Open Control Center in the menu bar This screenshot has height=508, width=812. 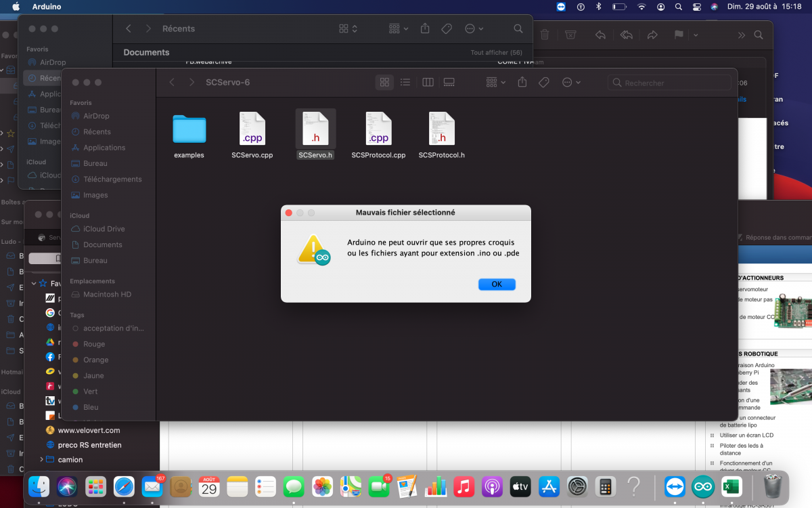(696, 7)
